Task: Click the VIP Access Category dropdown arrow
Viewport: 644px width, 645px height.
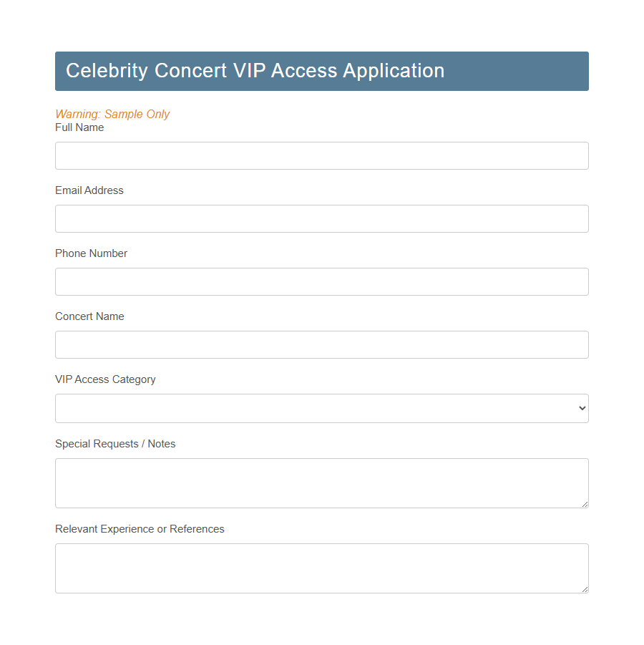Action: 581,408
